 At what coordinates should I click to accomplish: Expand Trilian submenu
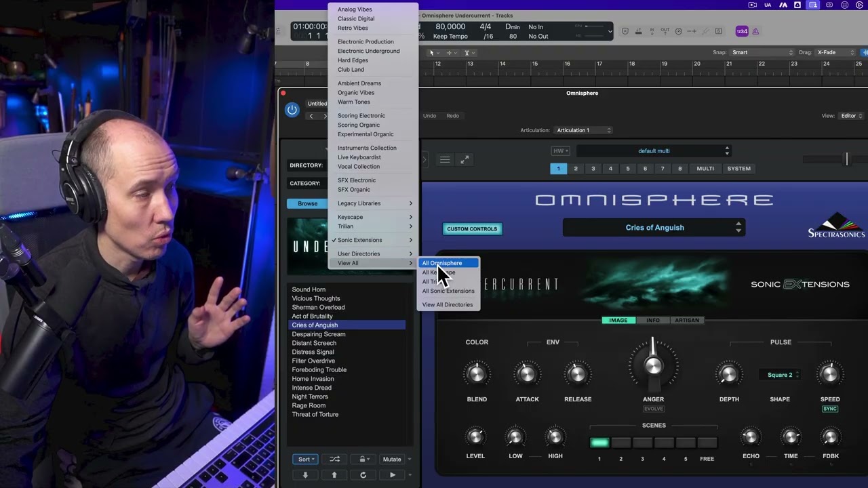point(373,226)
